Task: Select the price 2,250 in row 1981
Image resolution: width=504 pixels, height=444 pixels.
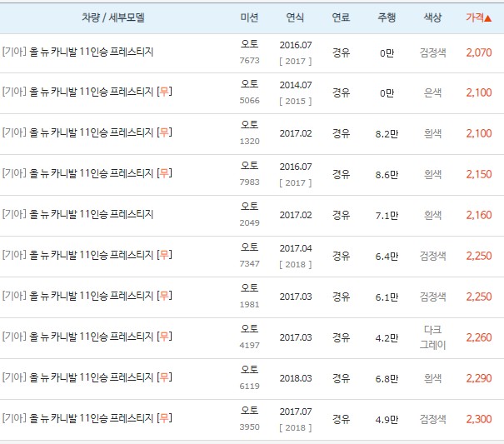Action: click(479, 297)
